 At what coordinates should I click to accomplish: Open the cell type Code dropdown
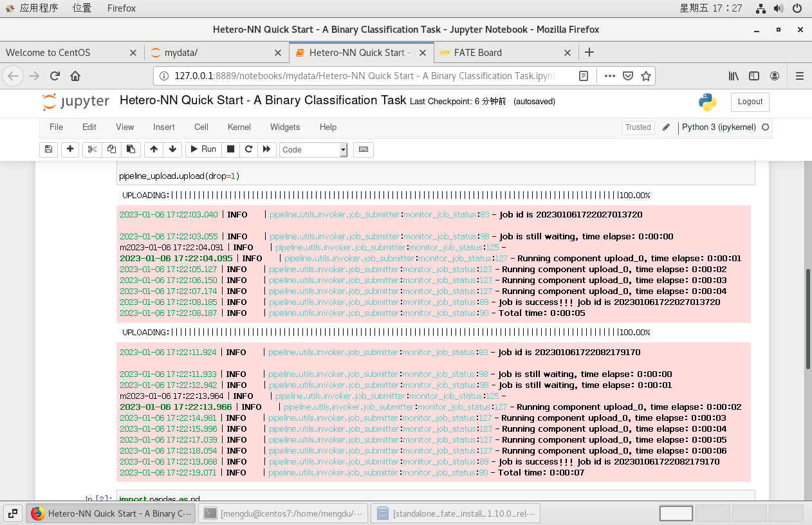[313, 149]
